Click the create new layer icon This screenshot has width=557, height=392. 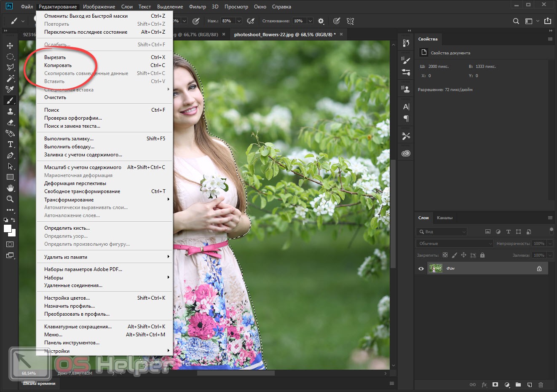[x=530, y=384]
